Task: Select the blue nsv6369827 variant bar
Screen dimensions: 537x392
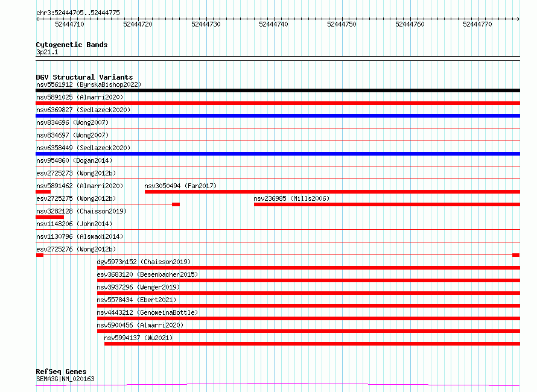Action: click(x=278, y=116)
